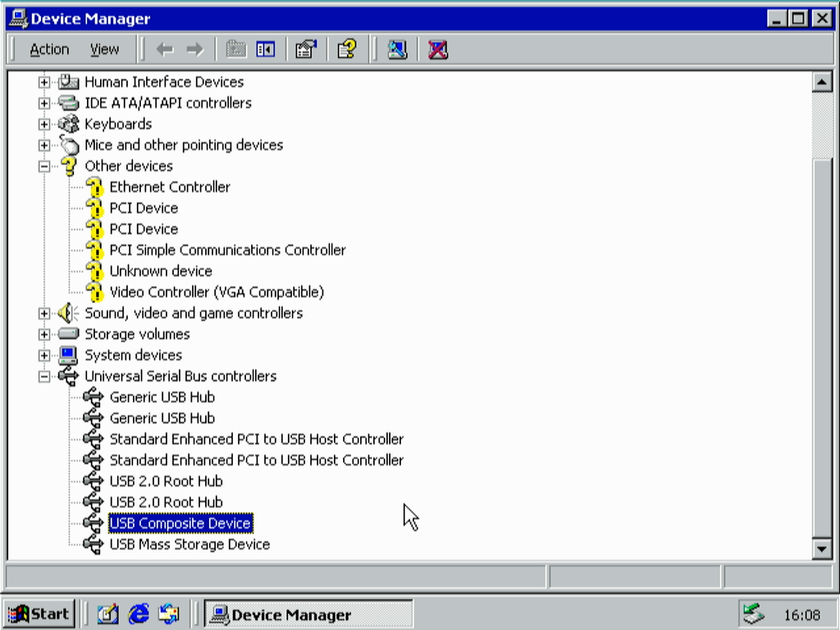Image resolution: width=840 pixels, height=630 pixels.
Task: Collapse the Other devices node
Action: click(x=44, y=166)
